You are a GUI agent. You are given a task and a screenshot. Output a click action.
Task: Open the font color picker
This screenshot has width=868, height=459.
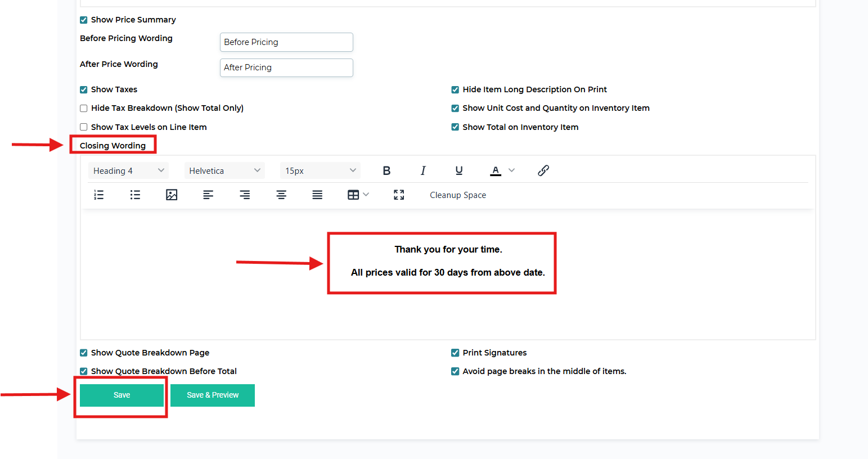pos(502,171)
